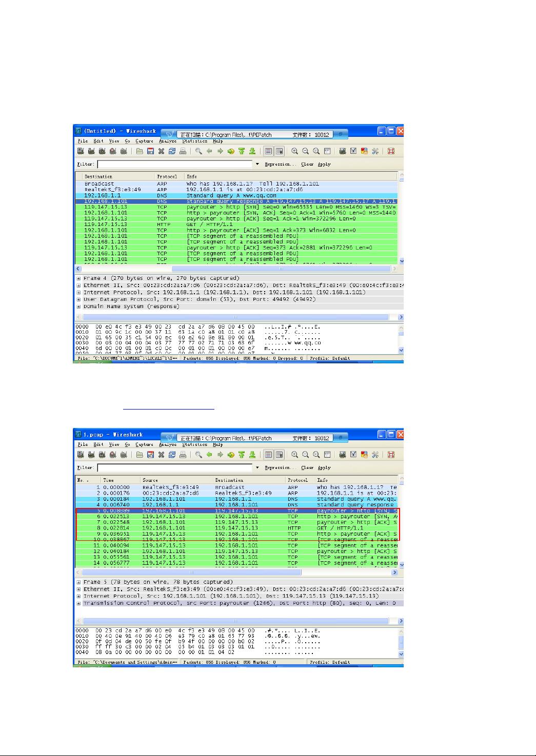
Task: Expand Transmission Control Protocol row in 1.pcap
Action: pyautogui.click(x=79, y=603)
